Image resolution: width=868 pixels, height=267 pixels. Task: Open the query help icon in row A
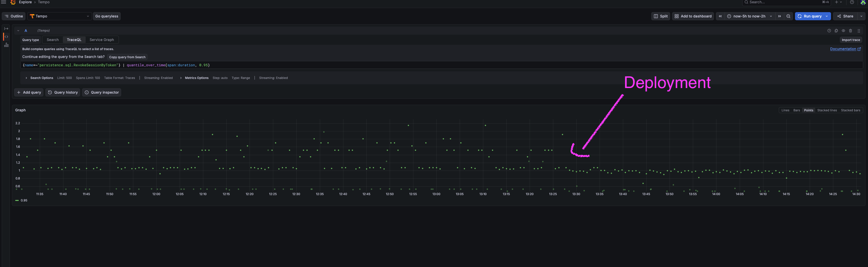829,31
